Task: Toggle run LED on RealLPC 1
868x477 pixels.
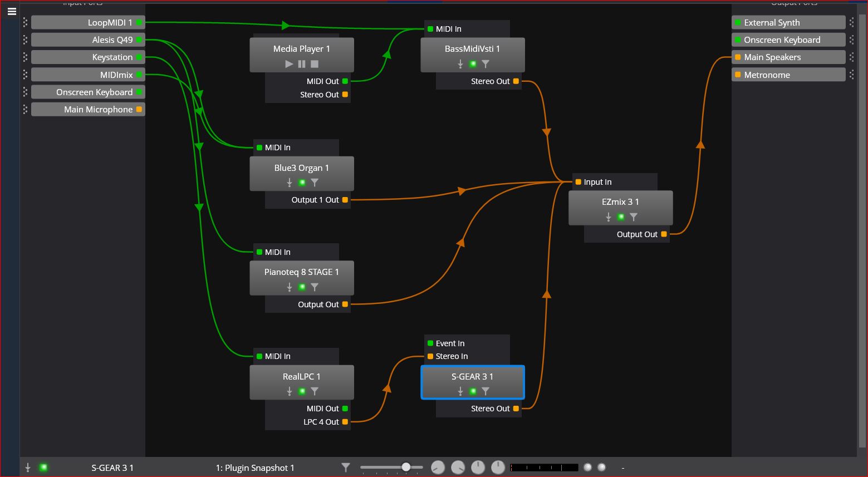Action: [x=302, y=391]
